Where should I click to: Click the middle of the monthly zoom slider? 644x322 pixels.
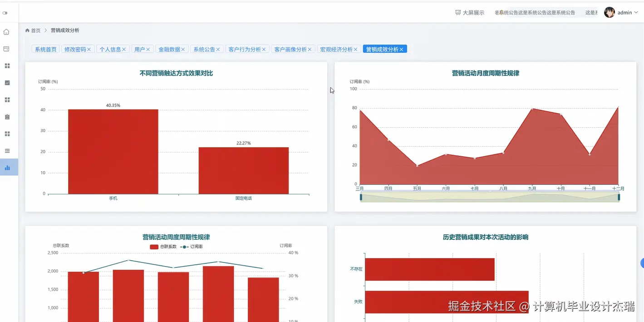click(490, 197)
